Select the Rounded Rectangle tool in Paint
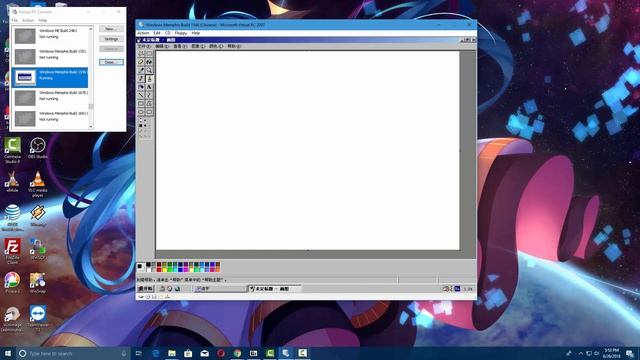640x360 pixels. (x=149, y=112)
